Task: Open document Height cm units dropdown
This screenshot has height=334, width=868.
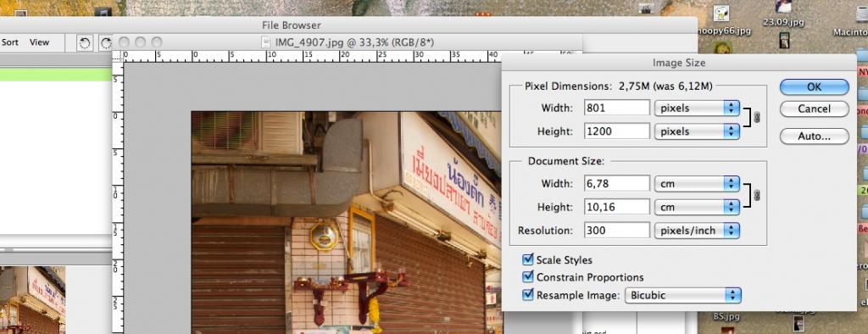Action: (697, 207)
